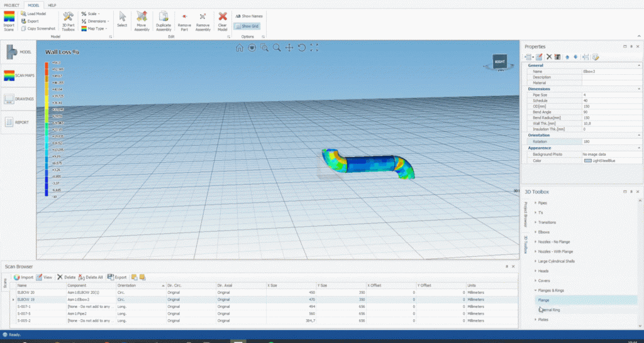Pin the Properties panel auto-hide

631,46
